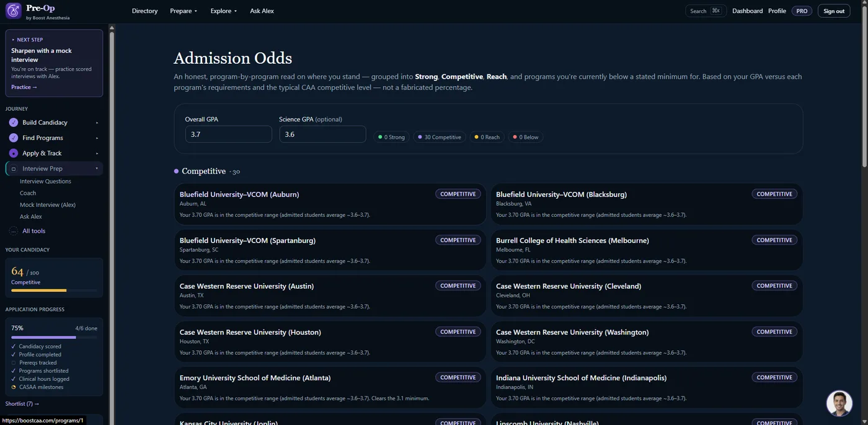Screen dimensions: 868x425
Task: Click the Find Programs checkmark icon
Action: (x=14, y=138)
